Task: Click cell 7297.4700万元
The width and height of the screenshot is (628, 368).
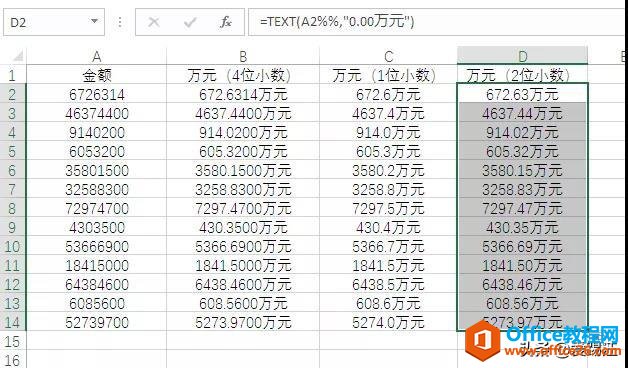Action: tap(243, 208)
